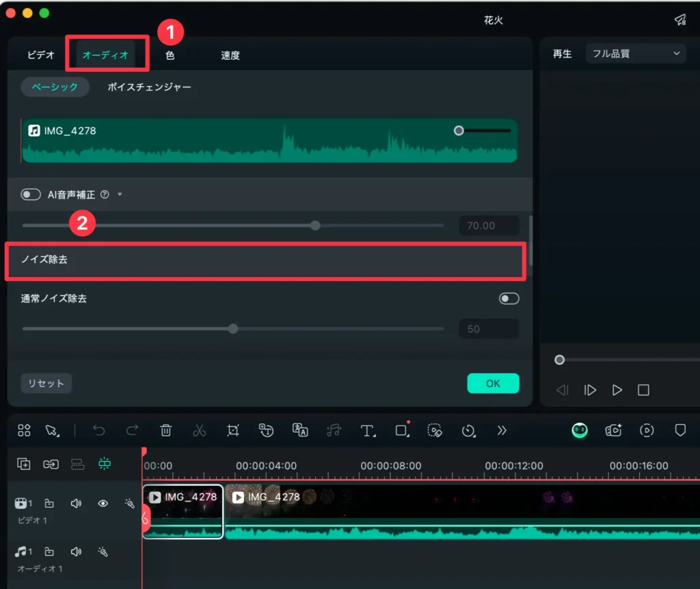Toggle the AI音声補正 switch
This screenshot has height=589, width=700.
tap(31, 194)
